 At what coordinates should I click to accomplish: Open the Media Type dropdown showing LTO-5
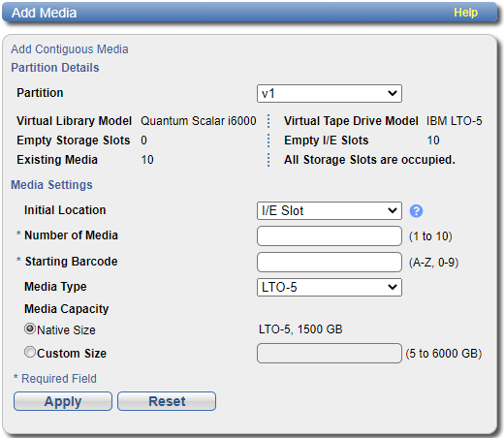click(330, 287)
